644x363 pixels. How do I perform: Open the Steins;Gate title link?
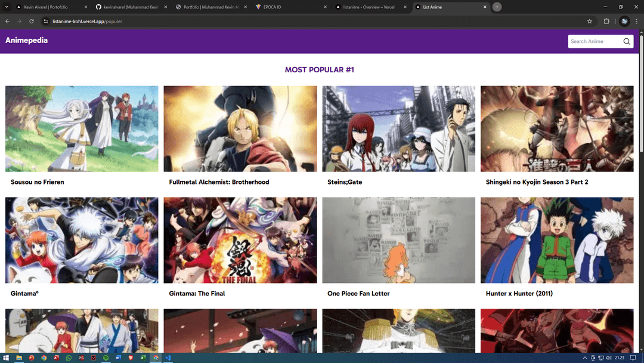click(x=345, y=182)
